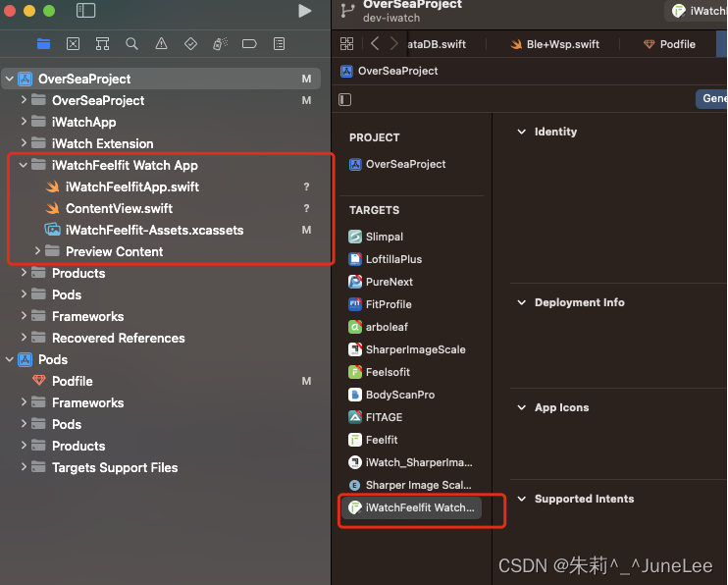Screen dimensions: 728x585
Task: Toggle the targets list sidebar icon in the editor
Action: point(345,99)
